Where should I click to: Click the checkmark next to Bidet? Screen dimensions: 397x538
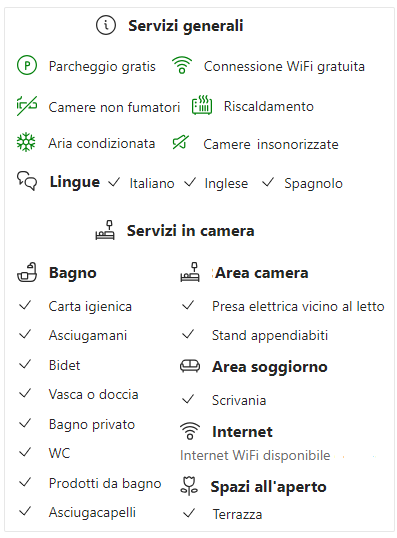25,364
